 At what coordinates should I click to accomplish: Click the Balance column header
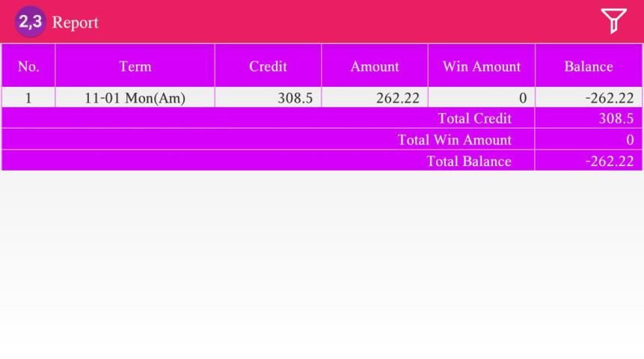click(589, 67)
